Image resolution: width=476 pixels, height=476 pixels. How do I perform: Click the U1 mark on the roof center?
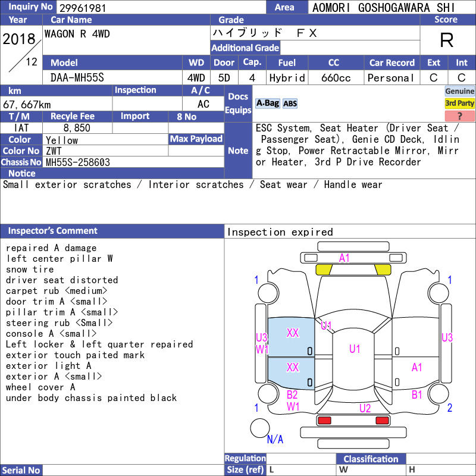click(355, 349)
